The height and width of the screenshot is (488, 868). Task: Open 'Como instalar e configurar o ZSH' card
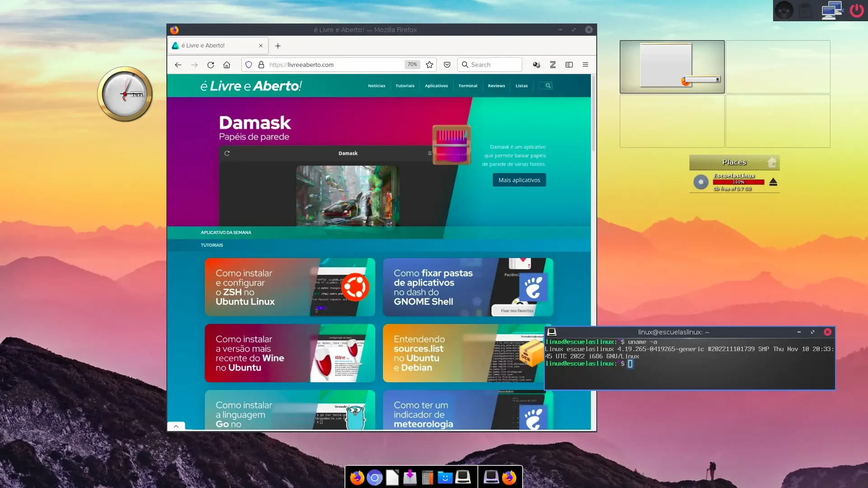pos(290,287)
